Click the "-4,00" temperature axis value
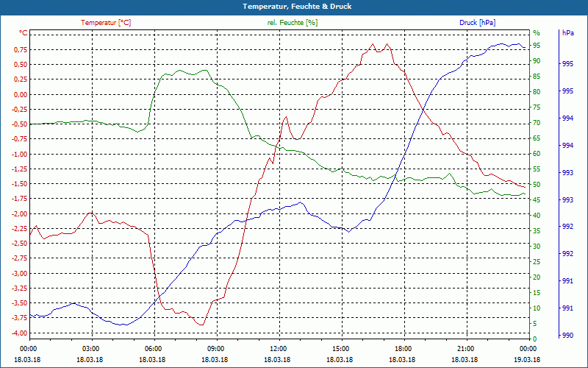This screenshot has height=368, width=588. point(20,333)
